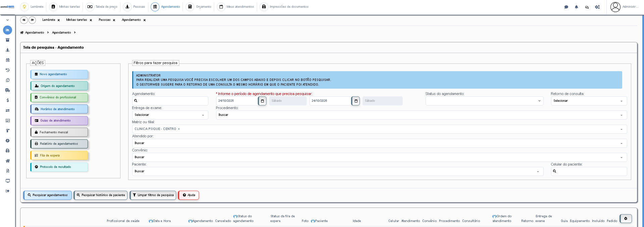This screenshot has height=227, width=644.
Task: Click the settings gears icon in header
Action: pyautogui.click(x=597, y=7)
